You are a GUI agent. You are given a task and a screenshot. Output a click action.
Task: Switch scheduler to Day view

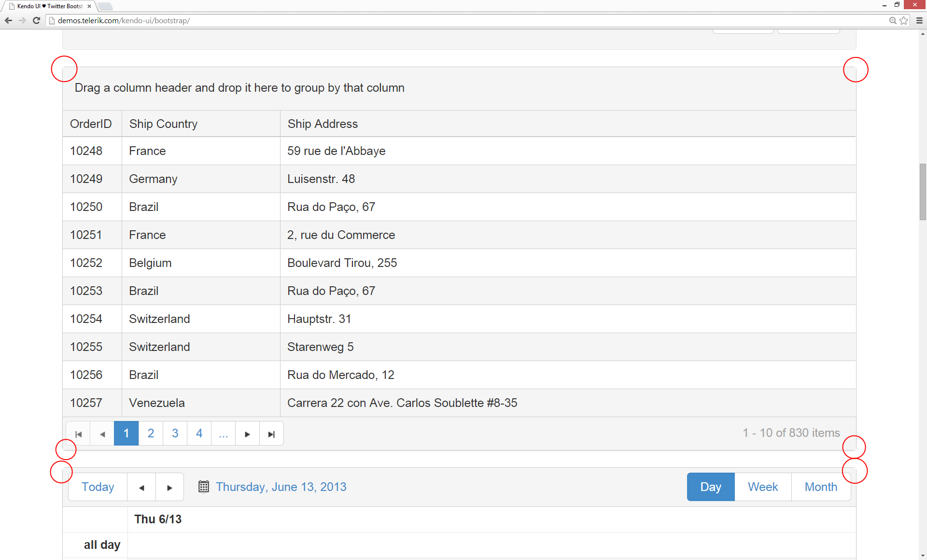(711, 487)
